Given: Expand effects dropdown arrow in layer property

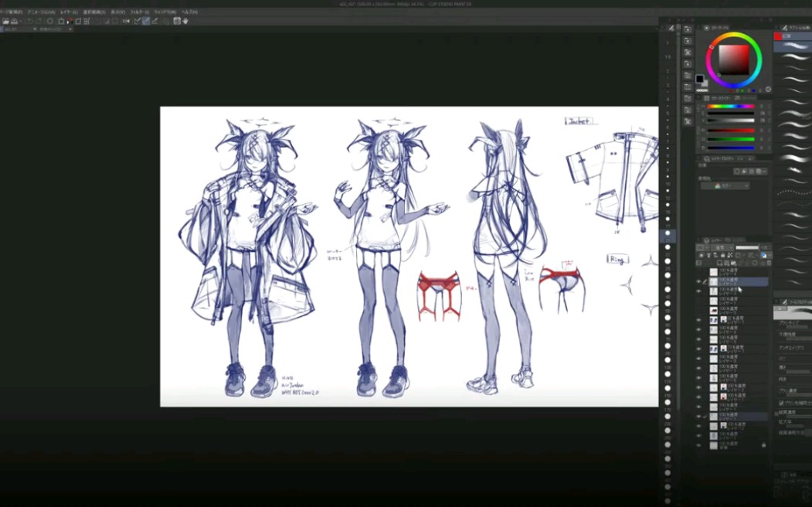Looking at the screenshot, I should (764, 172).
